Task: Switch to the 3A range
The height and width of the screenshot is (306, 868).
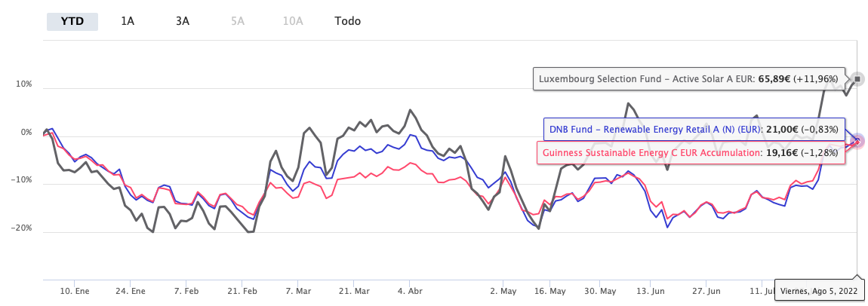Action: point(182,21)
